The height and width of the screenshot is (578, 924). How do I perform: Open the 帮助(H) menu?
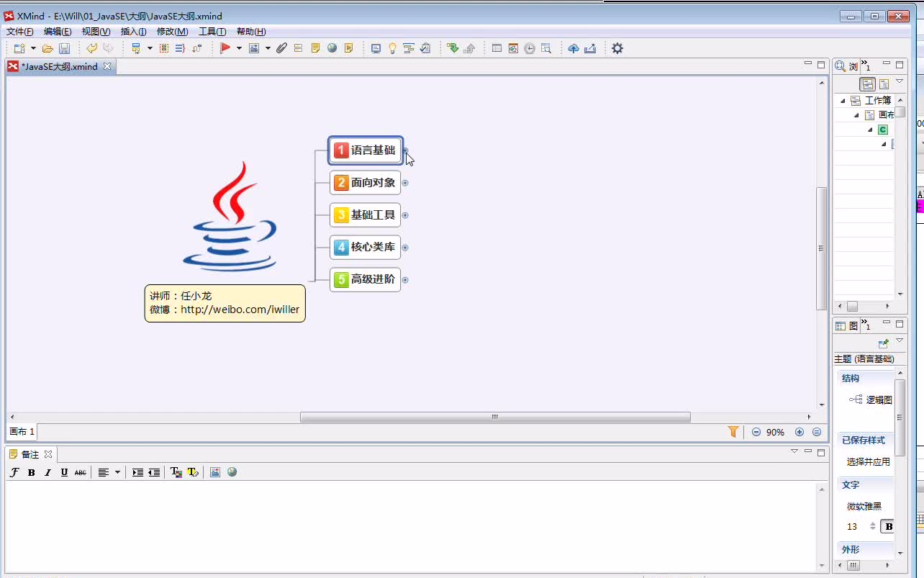251,32
